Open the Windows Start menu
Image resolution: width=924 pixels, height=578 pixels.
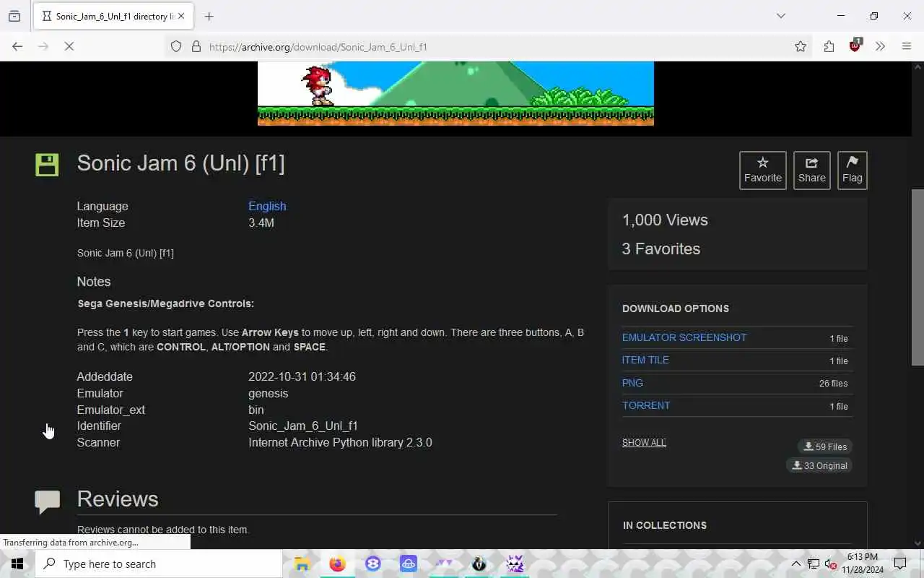pyautogui.click(x=17, y=564)
